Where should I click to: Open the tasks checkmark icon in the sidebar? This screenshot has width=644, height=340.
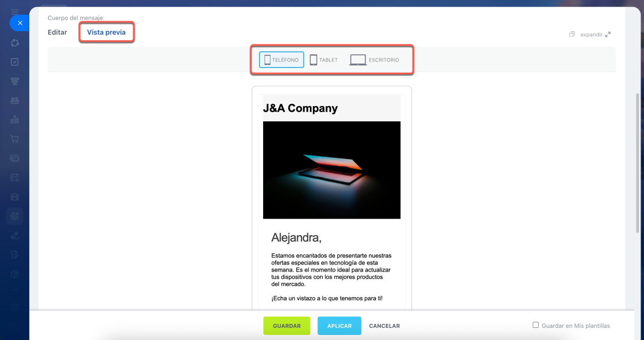[x=15, y=62]
